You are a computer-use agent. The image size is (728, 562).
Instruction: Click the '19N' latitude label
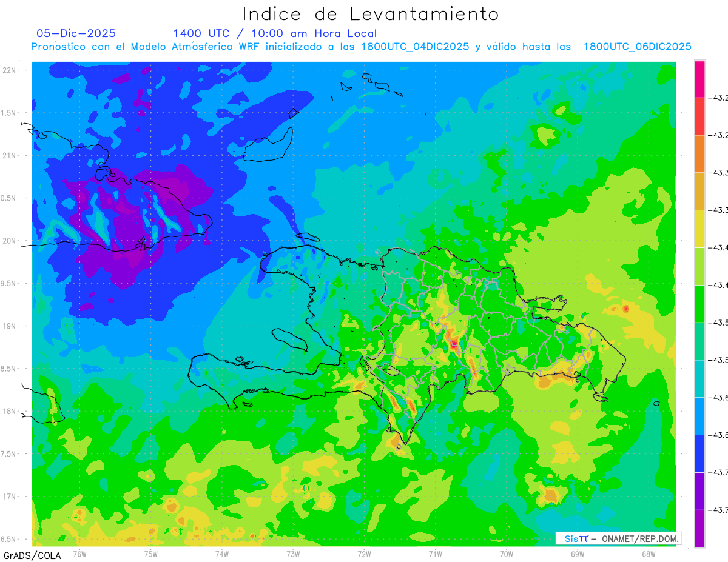(x=8, y=326)
